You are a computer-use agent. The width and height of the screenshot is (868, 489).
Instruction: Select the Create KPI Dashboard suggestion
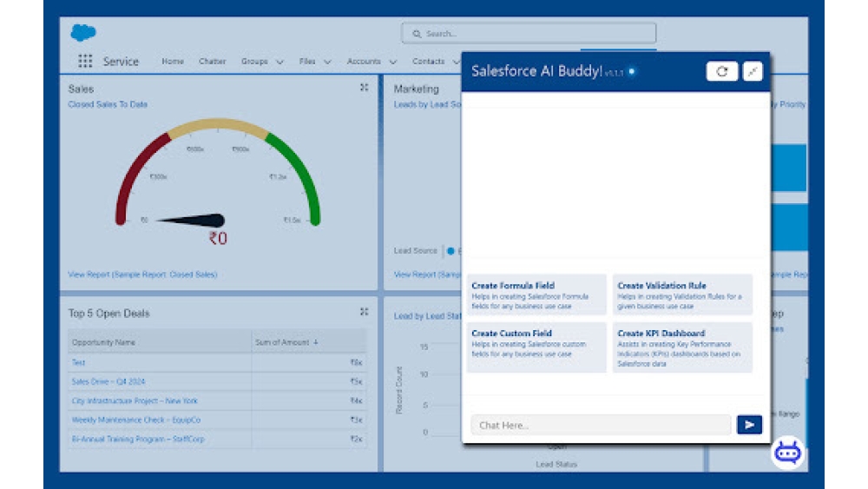pyautogui.click(x=682, y=347)
